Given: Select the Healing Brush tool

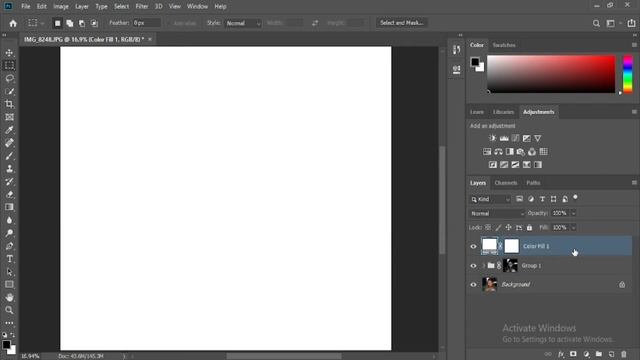Looking at the screenshot, I should click(9, 143).
